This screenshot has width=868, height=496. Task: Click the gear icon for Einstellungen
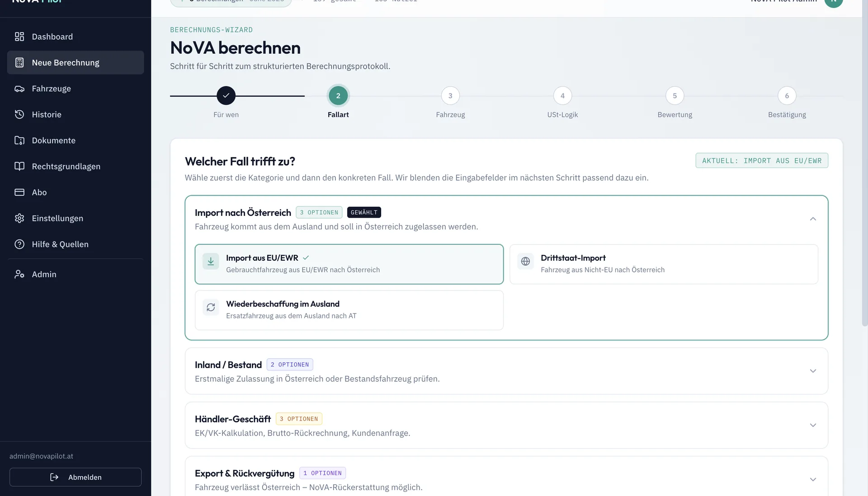point(19,218)
